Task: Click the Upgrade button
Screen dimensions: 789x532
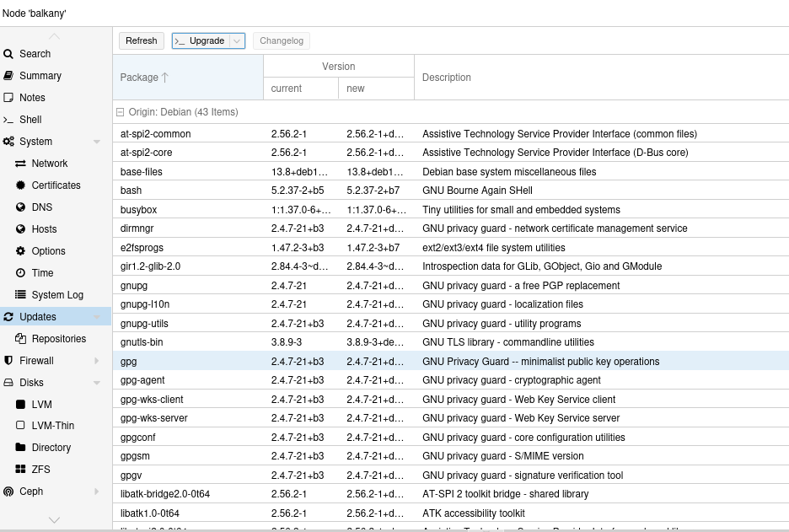Action: click(201, 40)
